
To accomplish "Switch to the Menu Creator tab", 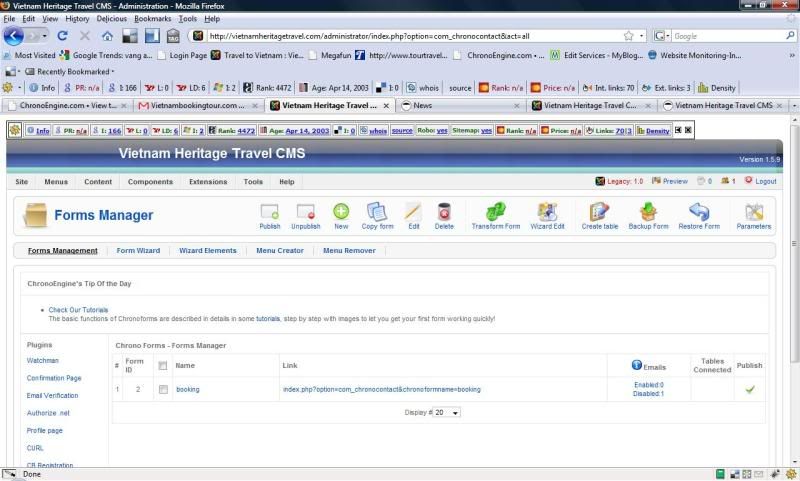I will (x=280, y=250).
